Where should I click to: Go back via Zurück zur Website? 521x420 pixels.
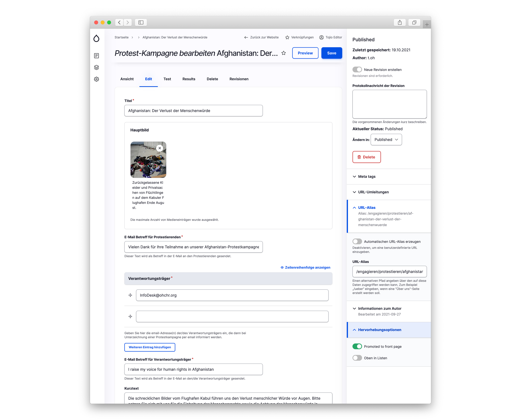[x=261, y=37]
